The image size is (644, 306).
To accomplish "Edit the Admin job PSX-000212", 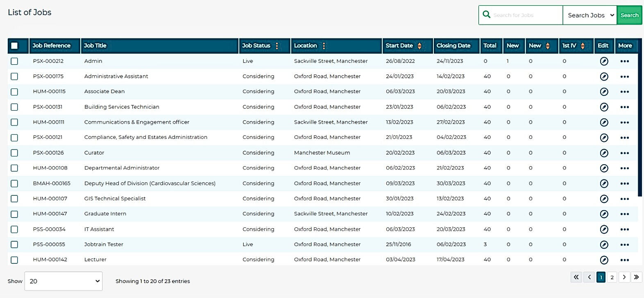I will click(x=604, y=61).
